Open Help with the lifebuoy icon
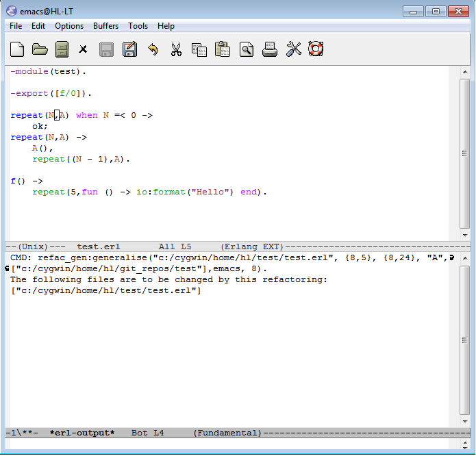 pos(316,49)
